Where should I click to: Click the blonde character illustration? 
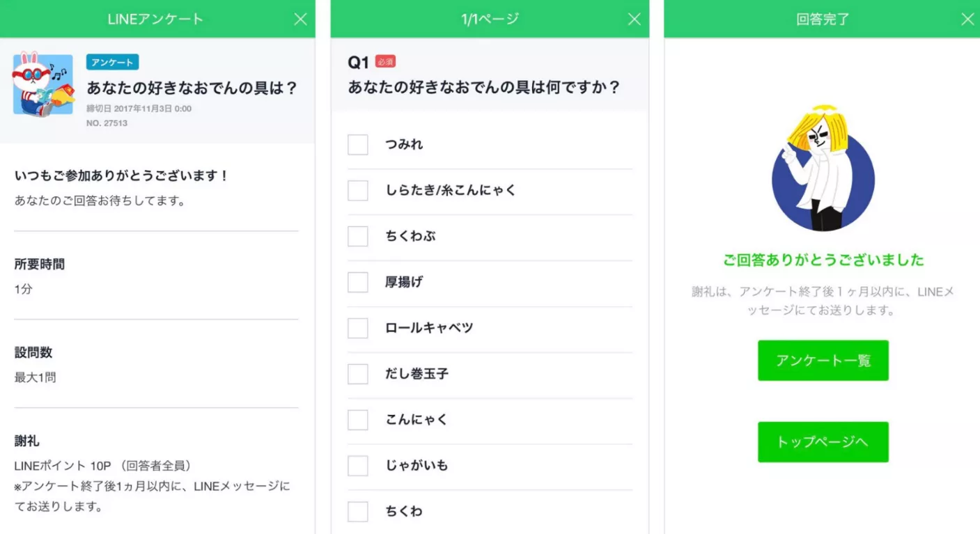pyautogui.click(x=823, y=170)
